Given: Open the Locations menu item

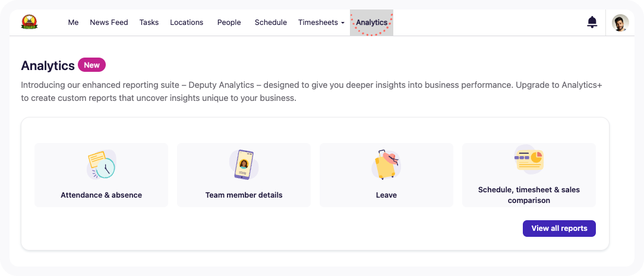Looking at the screenshot, I should (x=187, y=23).
